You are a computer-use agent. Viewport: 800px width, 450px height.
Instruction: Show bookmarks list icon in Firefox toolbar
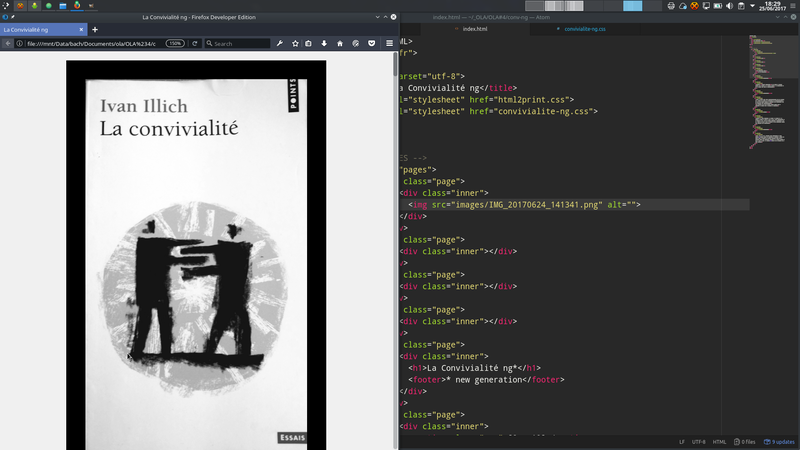[x=309, y=44]
